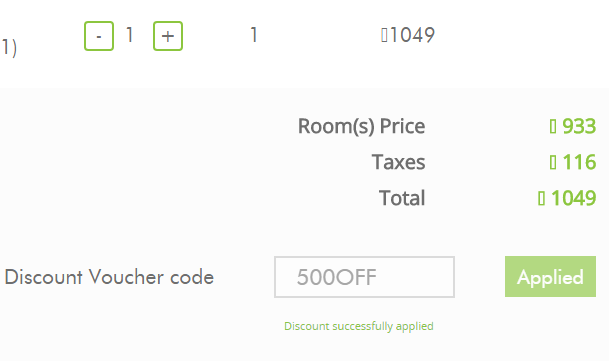This screenshot has height=361, width=609.
Task: Select the 933 room price amount
Action: click(579, 126)
